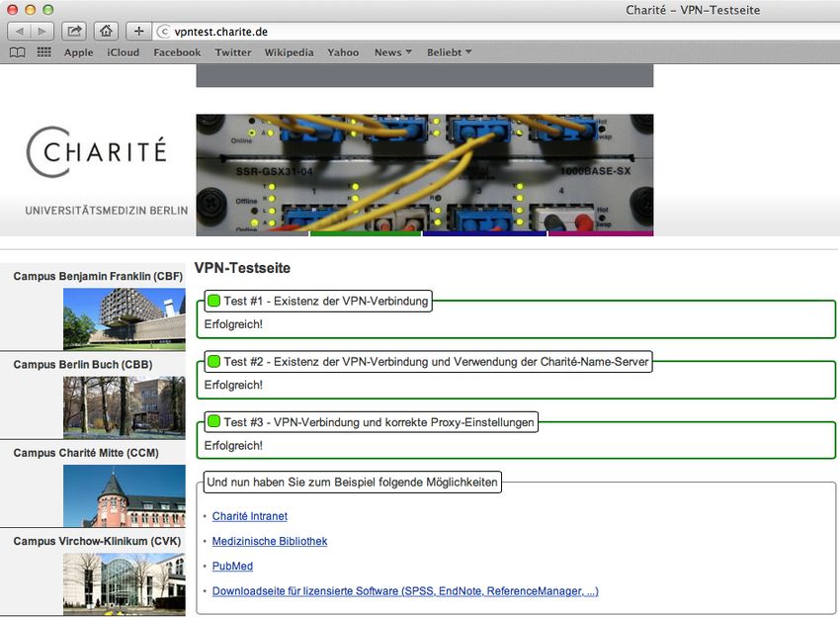This screenshot has height=619, width=840.
Task: Open the iCloud bookmark
Action: pos(123,52)
